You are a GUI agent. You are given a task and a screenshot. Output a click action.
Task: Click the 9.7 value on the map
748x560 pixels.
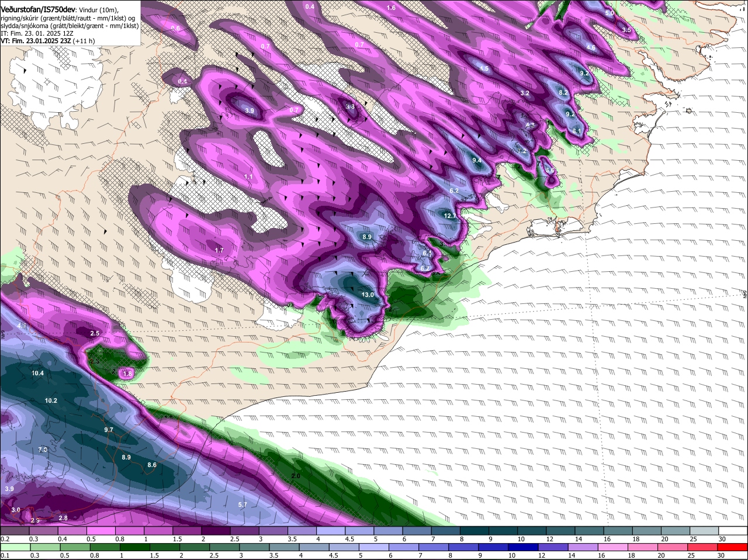tap(108, 430)
